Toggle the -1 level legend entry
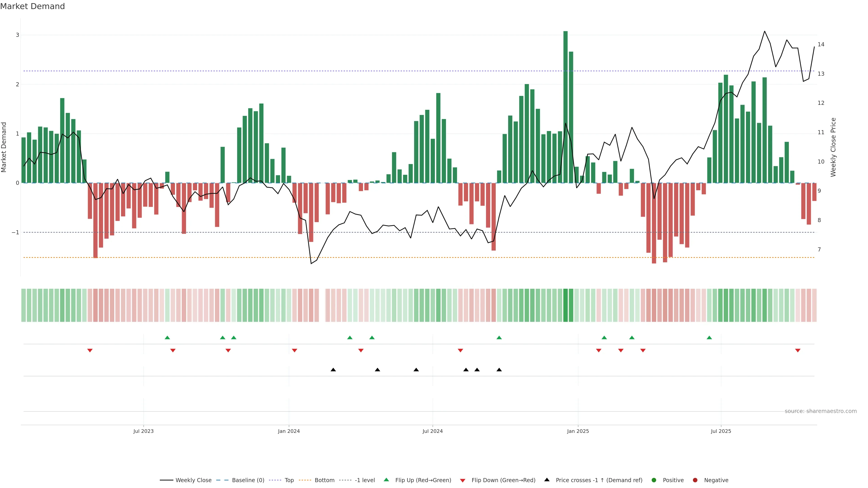This screenshot has width=868, height=488. pyautogui.click(x=365, y=480)
